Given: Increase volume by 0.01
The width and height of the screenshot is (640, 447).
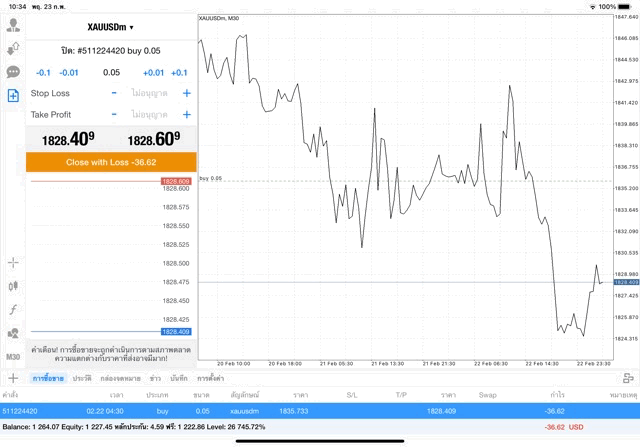Looking at the screenshot, I should coord(153,73).
